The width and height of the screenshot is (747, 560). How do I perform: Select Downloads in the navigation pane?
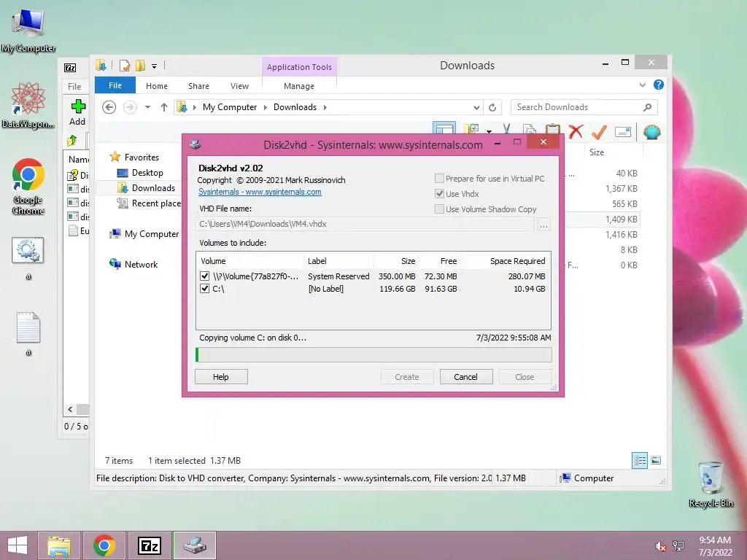pos(153,188)
